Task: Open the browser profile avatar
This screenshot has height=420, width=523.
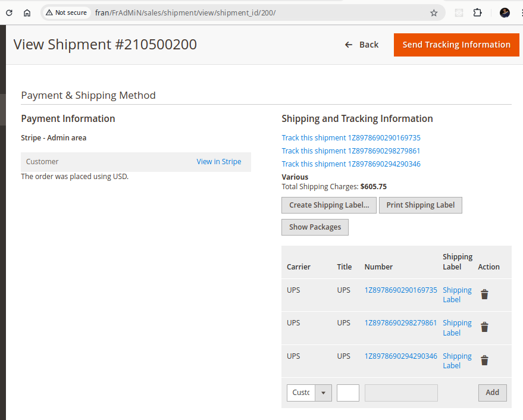Action: [x=505, y=12]
